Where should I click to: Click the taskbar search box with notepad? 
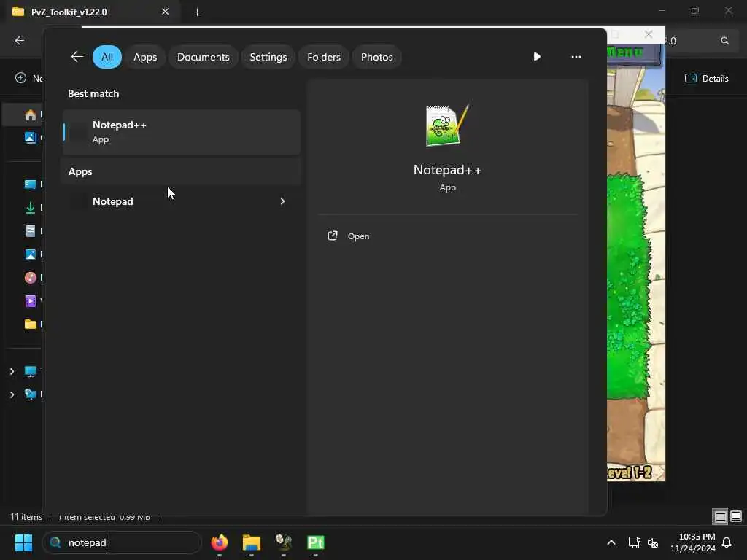point(122,542)
